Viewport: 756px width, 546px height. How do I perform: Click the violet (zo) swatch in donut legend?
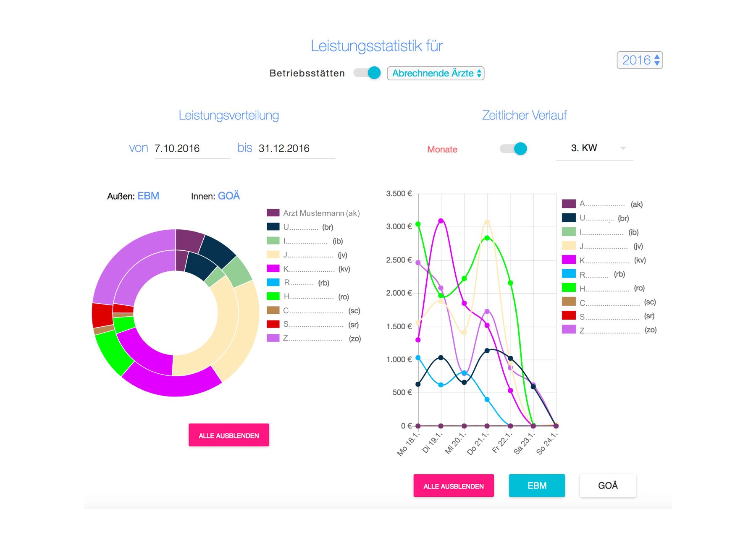[273, 338]
